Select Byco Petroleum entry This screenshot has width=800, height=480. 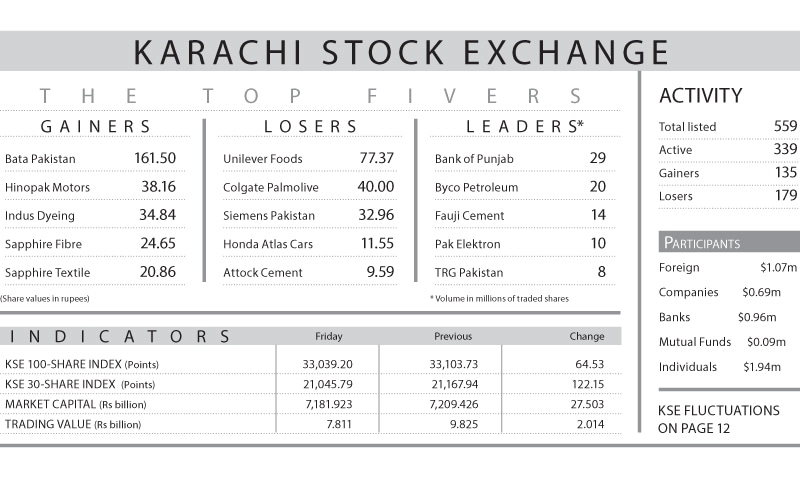pyautogui.click(x=476, y=187)
